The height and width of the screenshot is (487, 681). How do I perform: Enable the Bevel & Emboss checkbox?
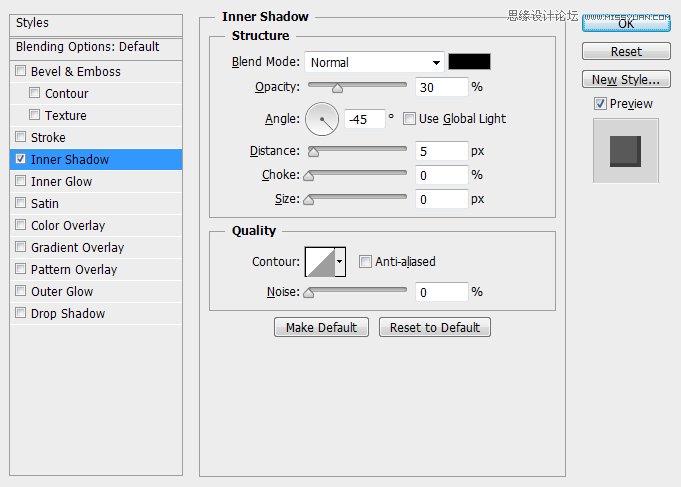[x=20, y=71]
